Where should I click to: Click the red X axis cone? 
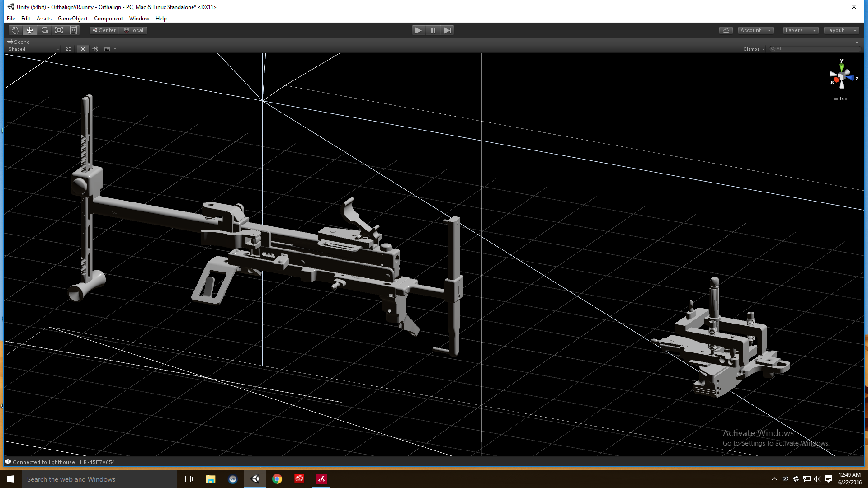836,80
